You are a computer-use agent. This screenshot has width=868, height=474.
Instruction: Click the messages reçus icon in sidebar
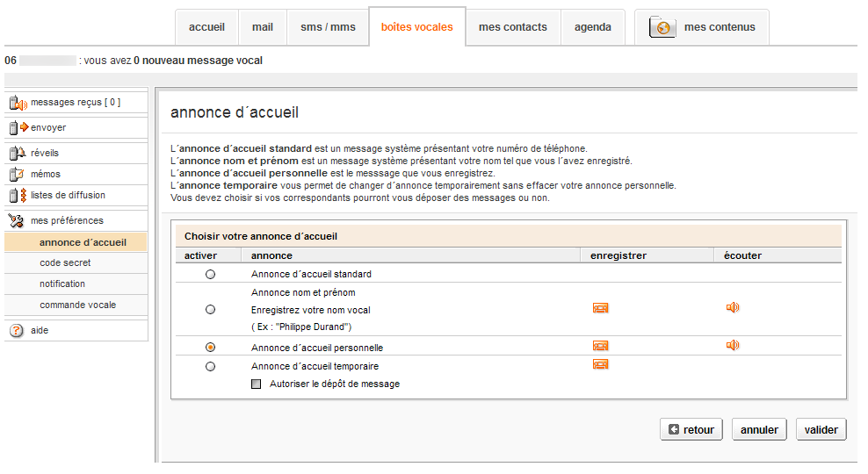(x=18, y=104)
